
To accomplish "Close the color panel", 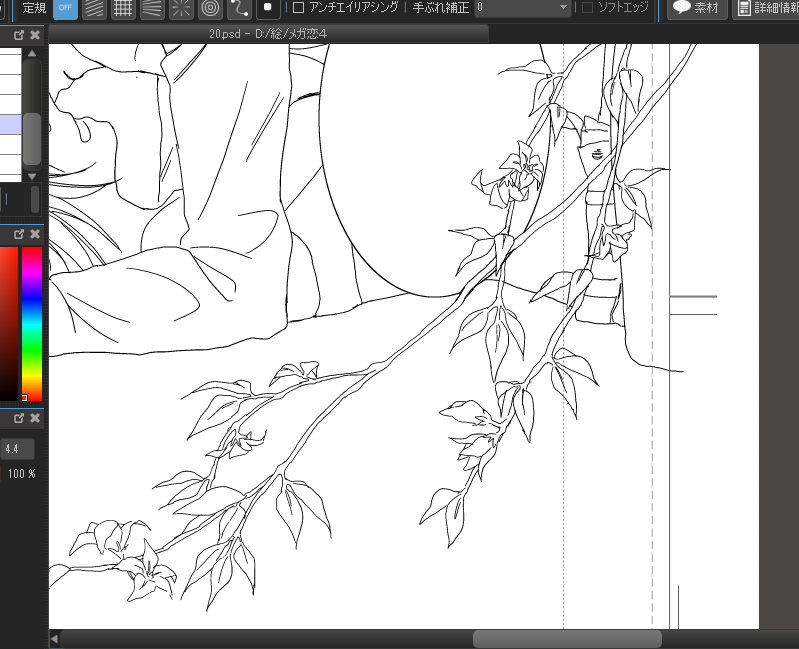I will coord(35,234).
